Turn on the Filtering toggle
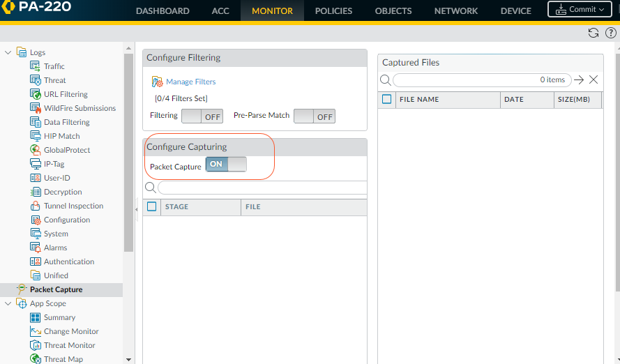This screenshot has width=620, height=364. tap(202, 116)
